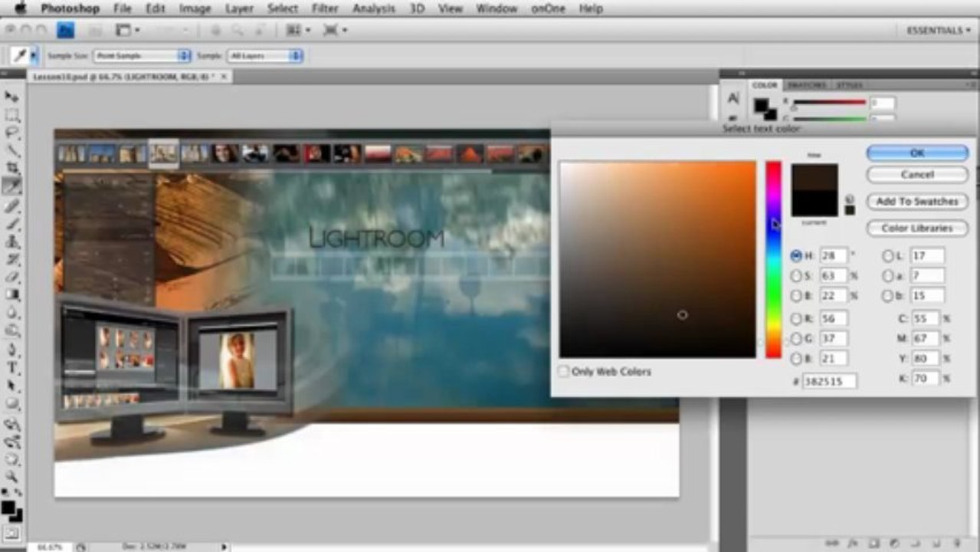This screenshot has width=980, height=552.
Task: Enable the Only Web Colors checkbox
Action: pyautogui.click(x=564, y=371)
